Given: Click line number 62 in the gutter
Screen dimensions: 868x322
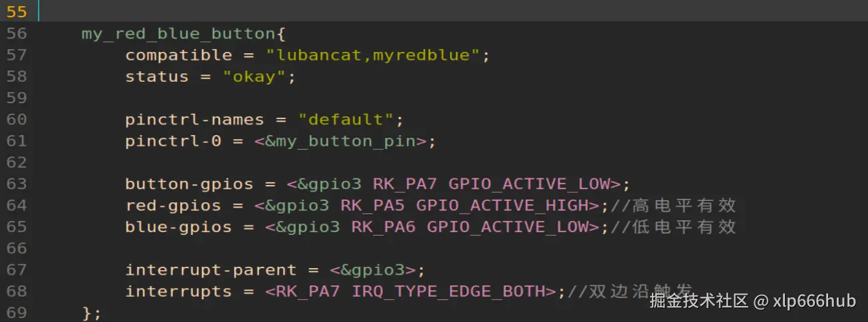Looking at the screenshot, I should click(x=17, y=162).
